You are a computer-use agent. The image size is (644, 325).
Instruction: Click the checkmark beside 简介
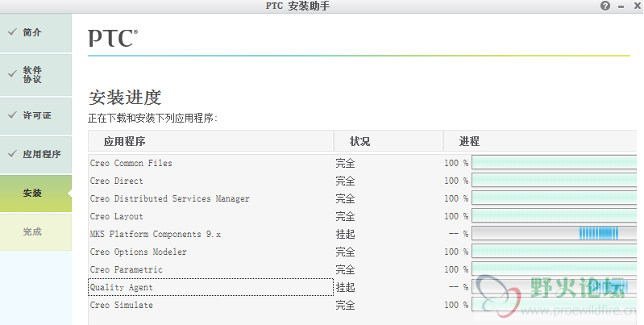click(x=13, y=31)
